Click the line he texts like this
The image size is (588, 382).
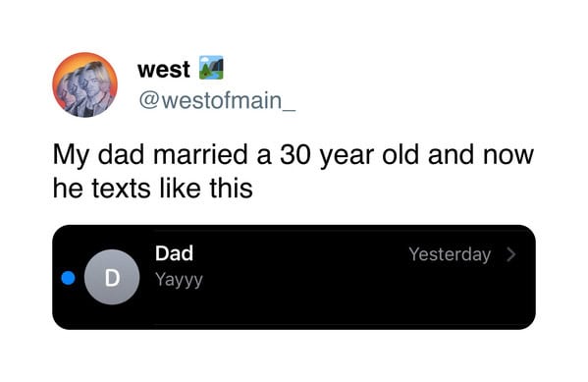click(x=152, y=188)
